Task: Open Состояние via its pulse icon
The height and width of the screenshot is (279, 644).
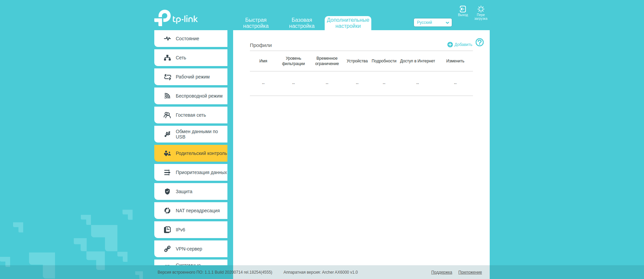Action: [167, 39]
